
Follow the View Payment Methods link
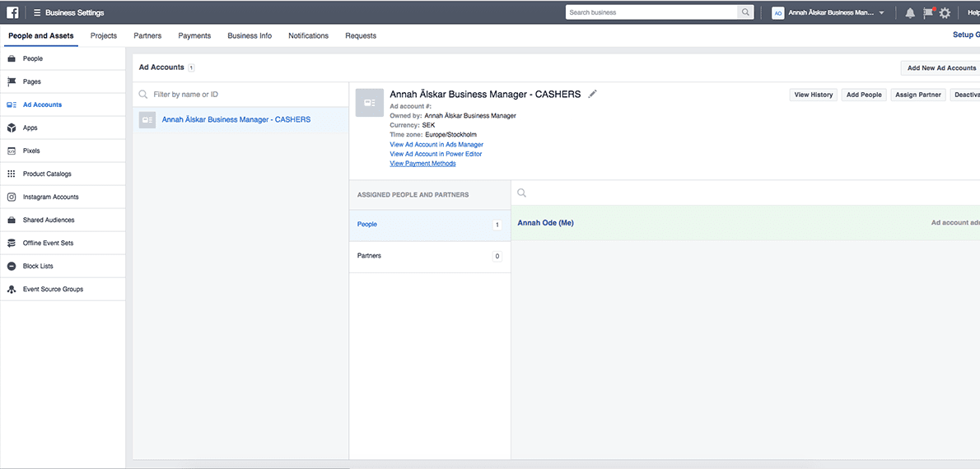pos(422,164)
